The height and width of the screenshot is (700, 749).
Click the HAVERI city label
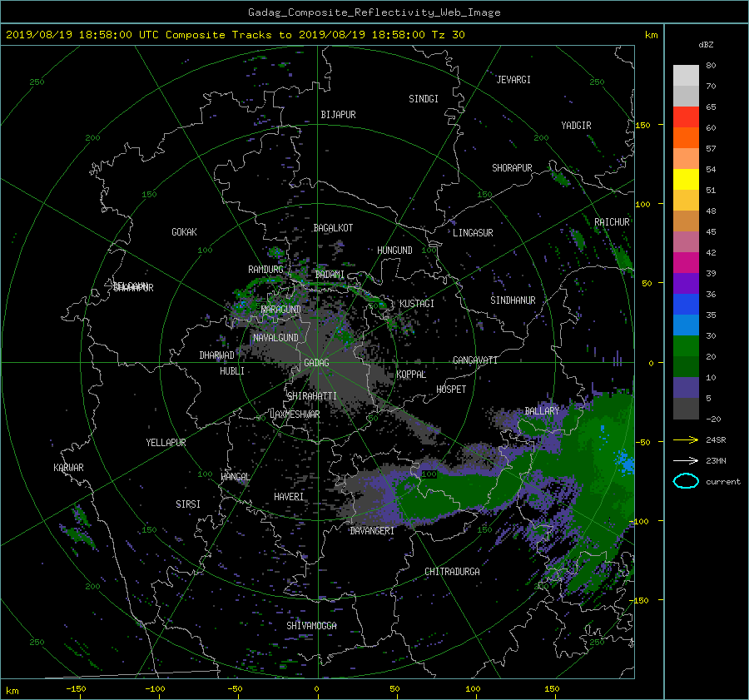point(289,497)
